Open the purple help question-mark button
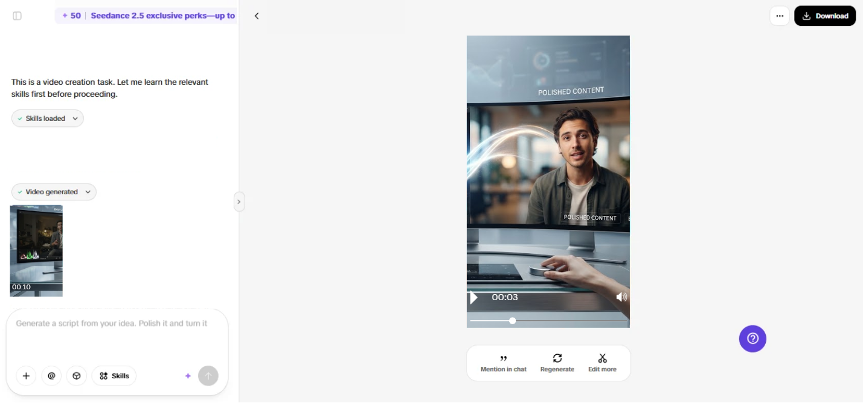Screen dimensions: 864x404 (752, 338)
